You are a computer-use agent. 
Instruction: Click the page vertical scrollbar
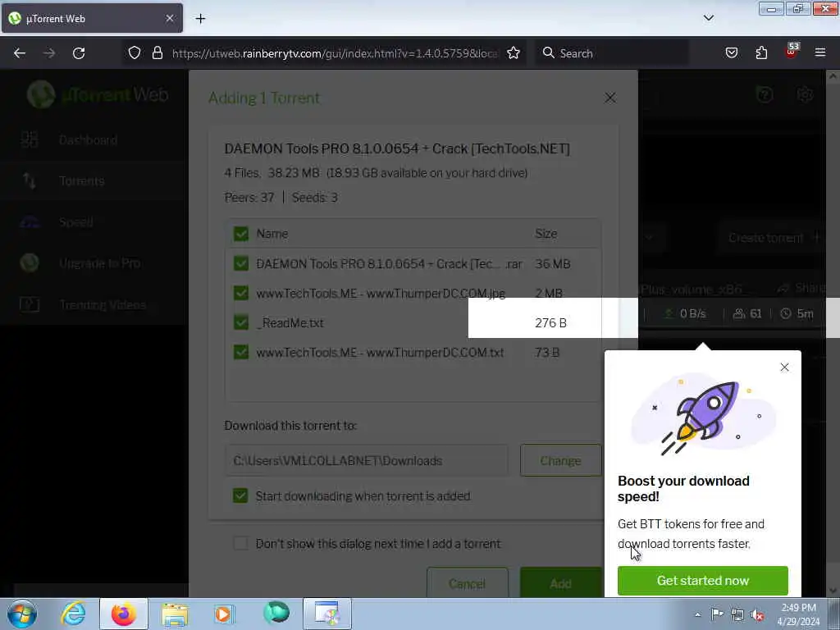point(833,332)
